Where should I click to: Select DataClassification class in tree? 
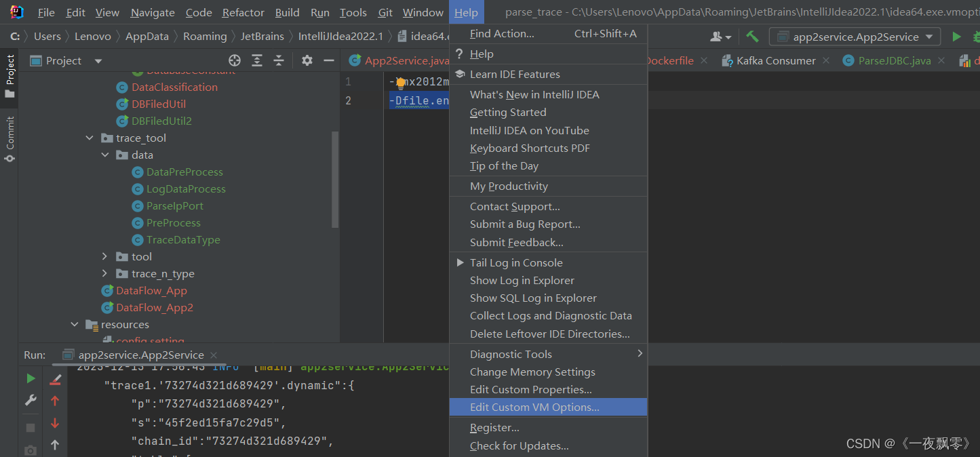[x=175, y=87]
